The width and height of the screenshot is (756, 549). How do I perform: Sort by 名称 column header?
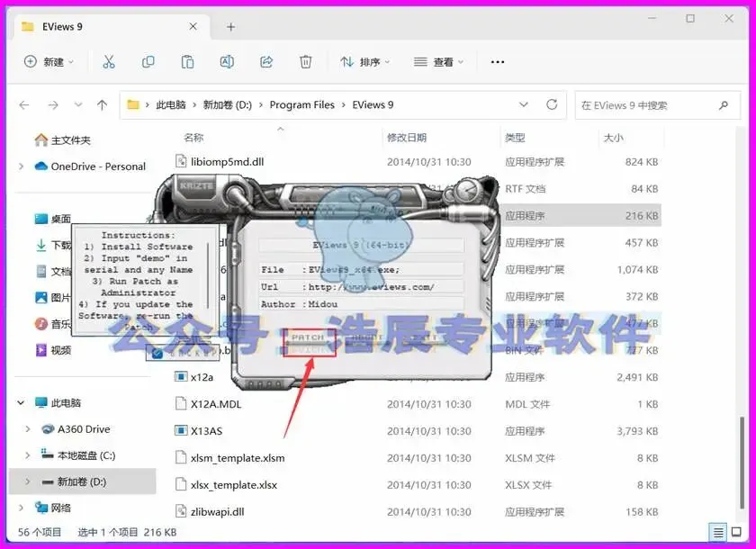click(193, 138)
